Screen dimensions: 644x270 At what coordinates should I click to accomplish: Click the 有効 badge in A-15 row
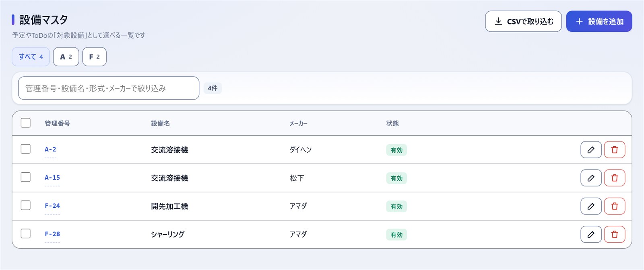coord(396,178)
